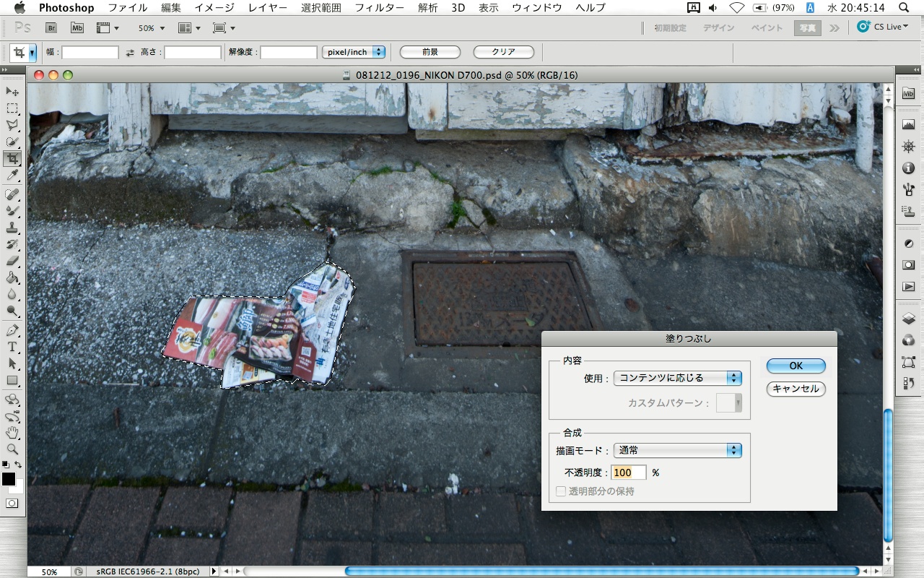Select the Blur tool
This screenshot has height=578, width=924.
(x=13, y=295)
